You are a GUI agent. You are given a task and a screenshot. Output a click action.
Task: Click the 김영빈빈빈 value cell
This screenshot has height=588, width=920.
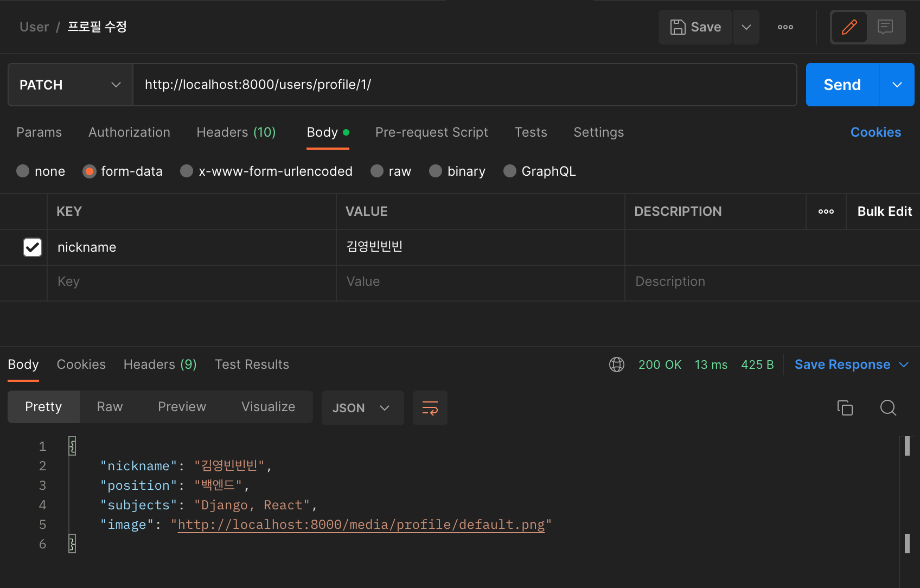(x=480, y=247)
